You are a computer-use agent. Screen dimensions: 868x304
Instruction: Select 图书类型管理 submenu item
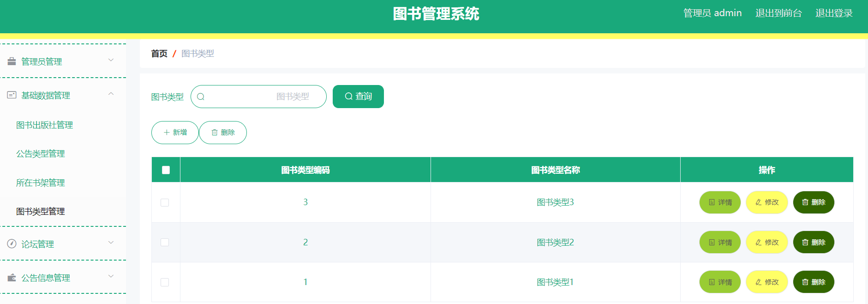click(x=40, y=211)
